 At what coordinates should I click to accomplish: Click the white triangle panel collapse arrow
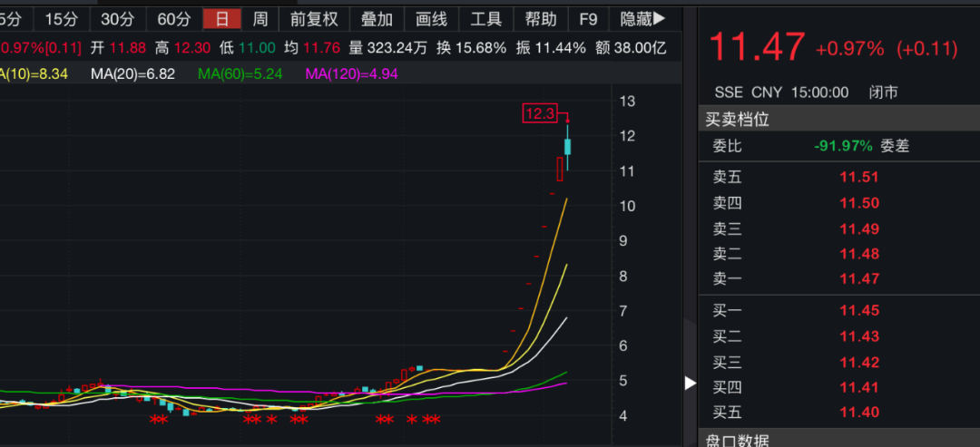[690, 384]
